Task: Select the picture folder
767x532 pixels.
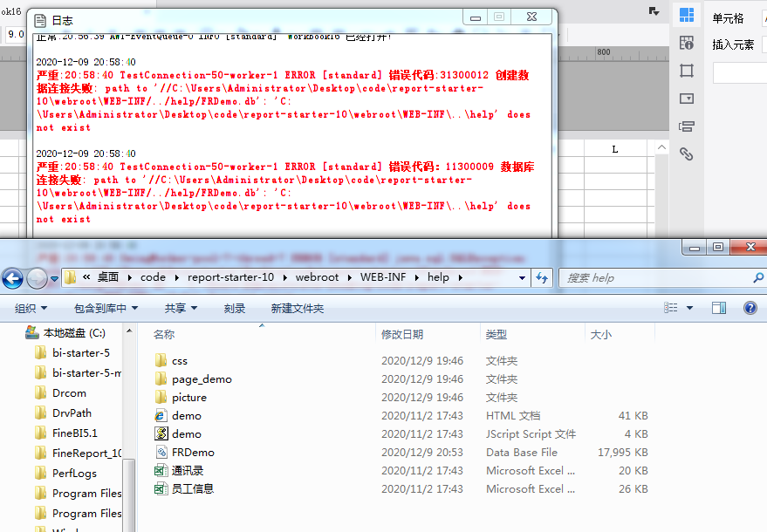Action: pos(181,398)
